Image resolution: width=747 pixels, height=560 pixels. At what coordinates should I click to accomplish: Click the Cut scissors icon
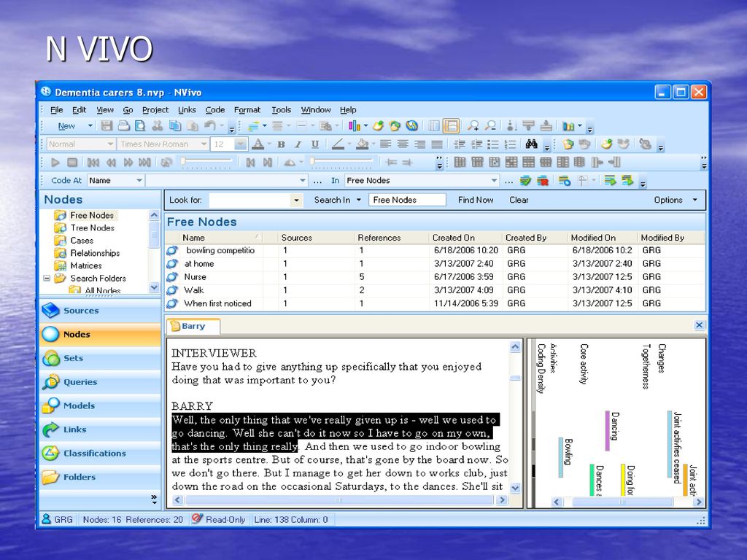tap(158, 126)
